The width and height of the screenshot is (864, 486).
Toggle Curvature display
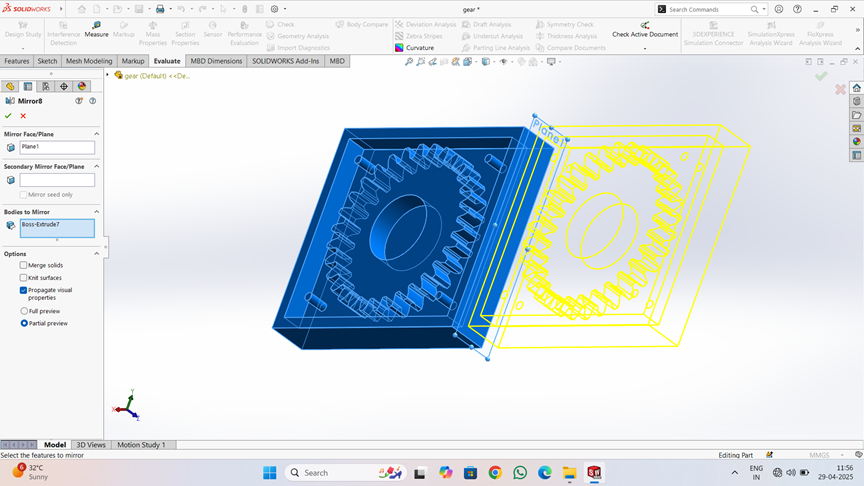pyautogui.click(x=414, y=48)
